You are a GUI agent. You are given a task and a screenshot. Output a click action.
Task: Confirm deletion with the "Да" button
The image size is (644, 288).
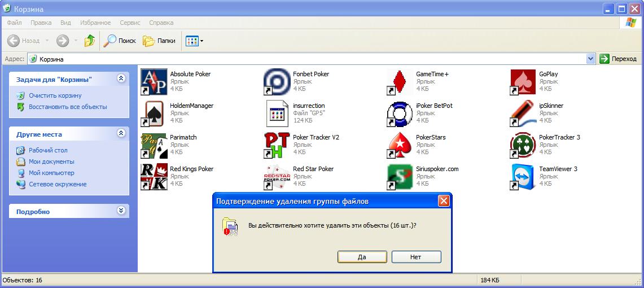(x=362, y=257)
